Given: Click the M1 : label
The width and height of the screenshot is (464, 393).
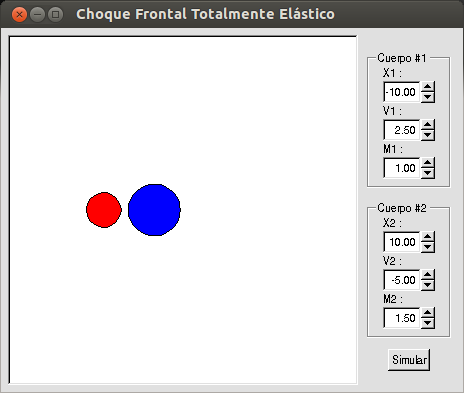Looking at the screenshot, I should coord(393,149).
